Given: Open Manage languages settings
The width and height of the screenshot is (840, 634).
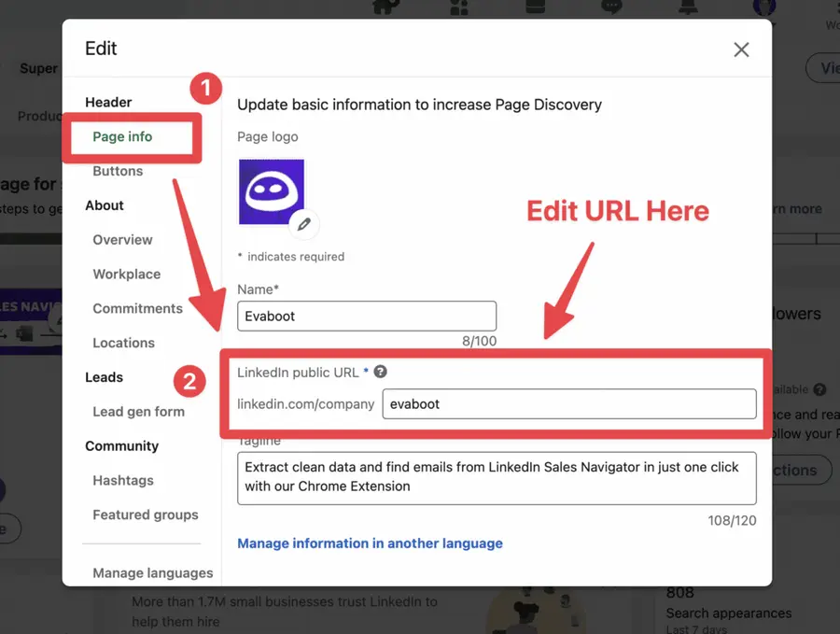Looking at the screenshot, I should click(152, 572).
